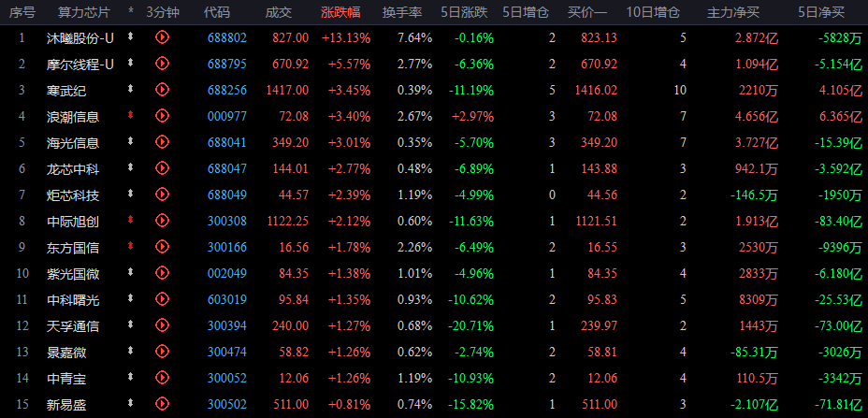Open 3-minute play icon in 浪潮信息 row

pos(162,115)
